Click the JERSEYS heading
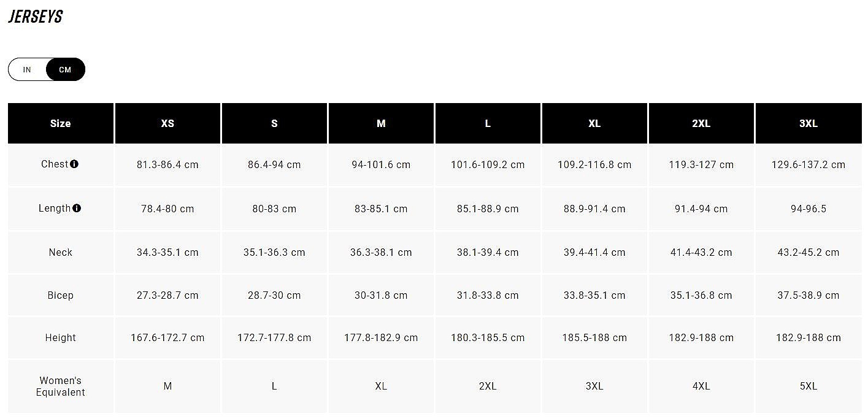This screenshot has height=419, width=868. pos(36,17)
